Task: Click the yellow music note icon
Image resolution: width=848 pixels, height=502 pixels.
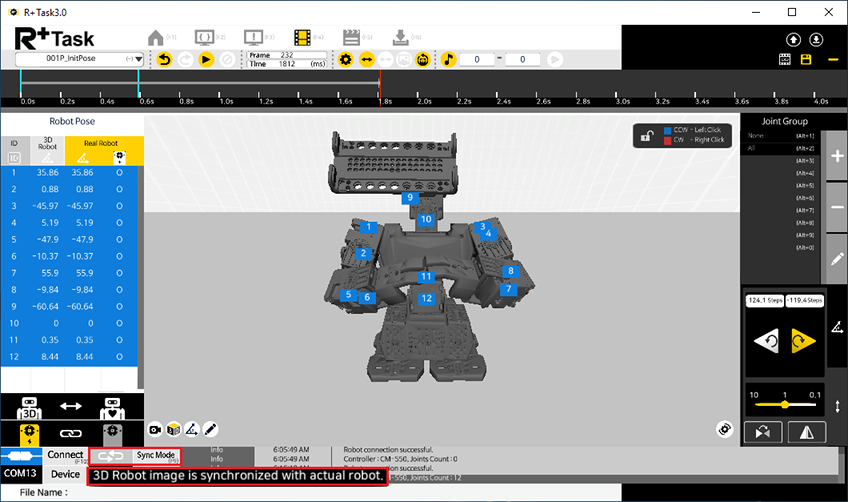Action: [449, 59]
